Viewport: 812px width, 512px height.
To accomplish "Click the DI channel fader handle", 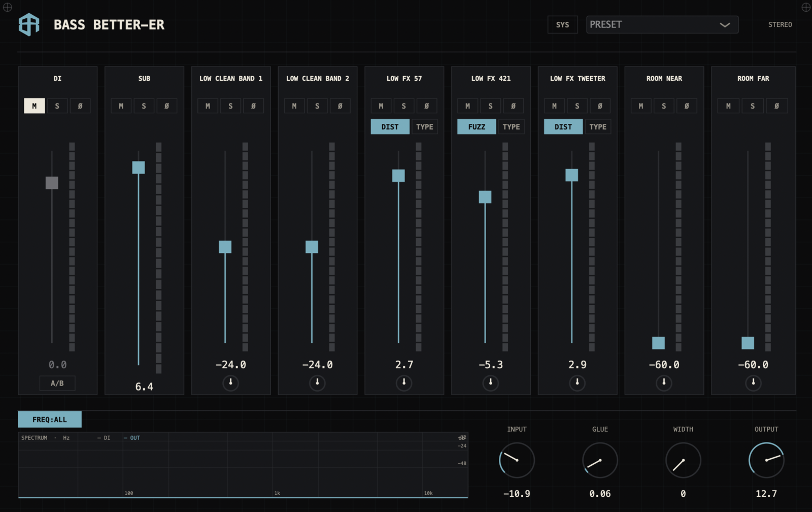I will click(x=52, y=183).
